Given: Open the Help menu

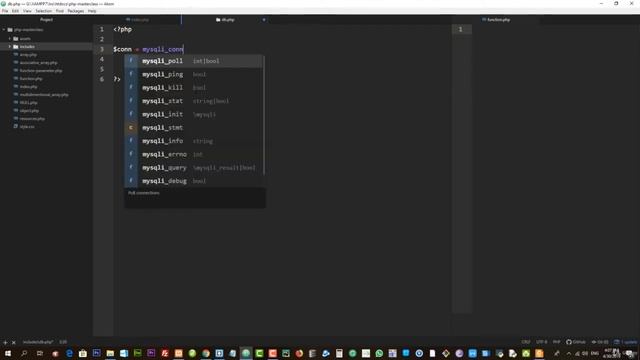Looking at the screenshot, I should tap(92, 11).
